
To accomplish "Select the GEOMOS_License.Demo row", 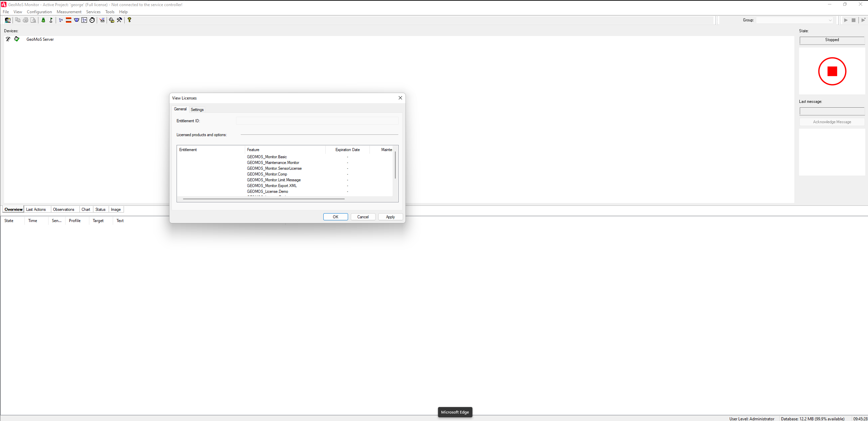I will coord(285,191).
